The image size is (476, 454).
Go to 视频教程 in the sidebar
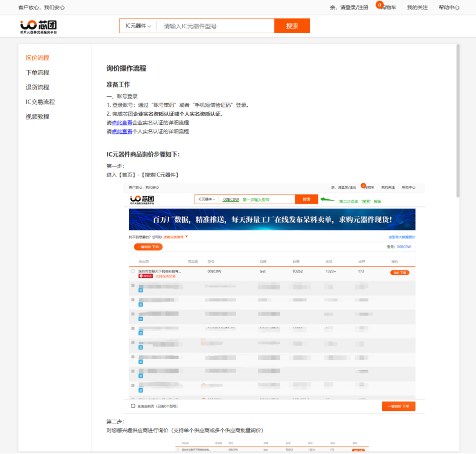click(x=37, y=116)
